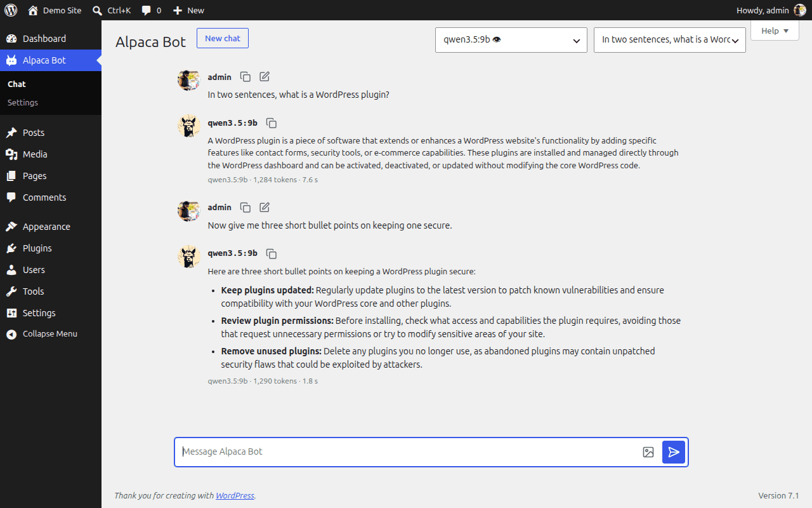Screen dimensions: 812x508
Task: Click the WordPress logo in admin bar
Action: (x=11, y=10)
